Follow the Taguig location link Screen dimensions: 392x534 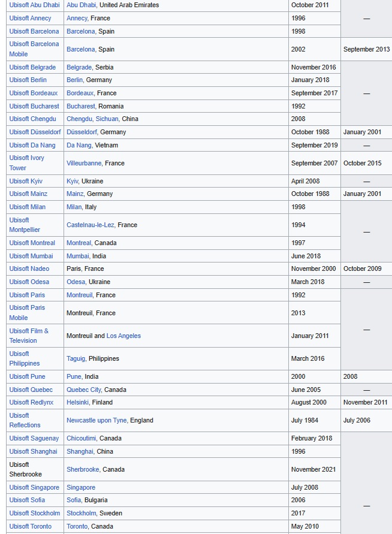tap(76, 358)
